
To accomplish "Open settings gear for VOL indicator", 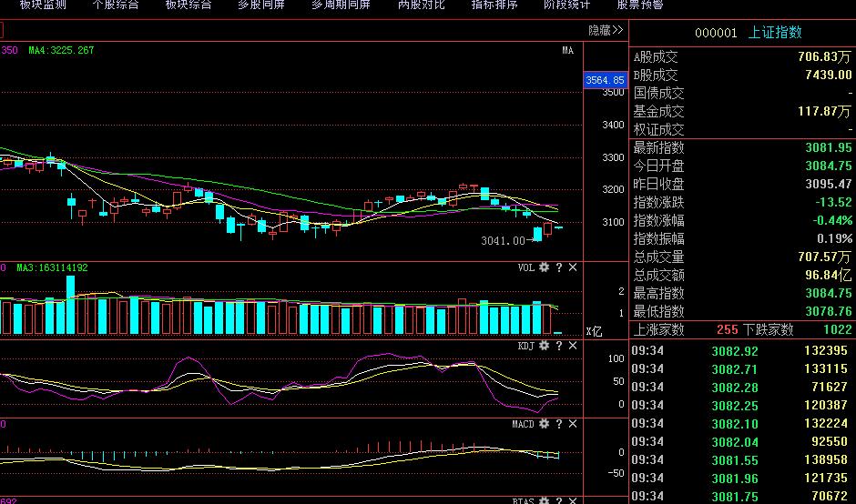I will 544,267.
